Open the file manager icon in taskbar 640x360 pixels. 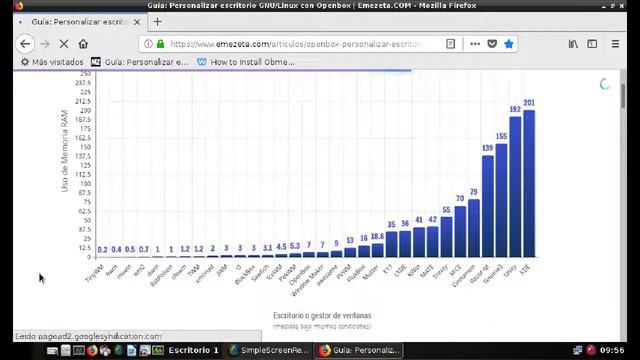(x=66, y=351)
